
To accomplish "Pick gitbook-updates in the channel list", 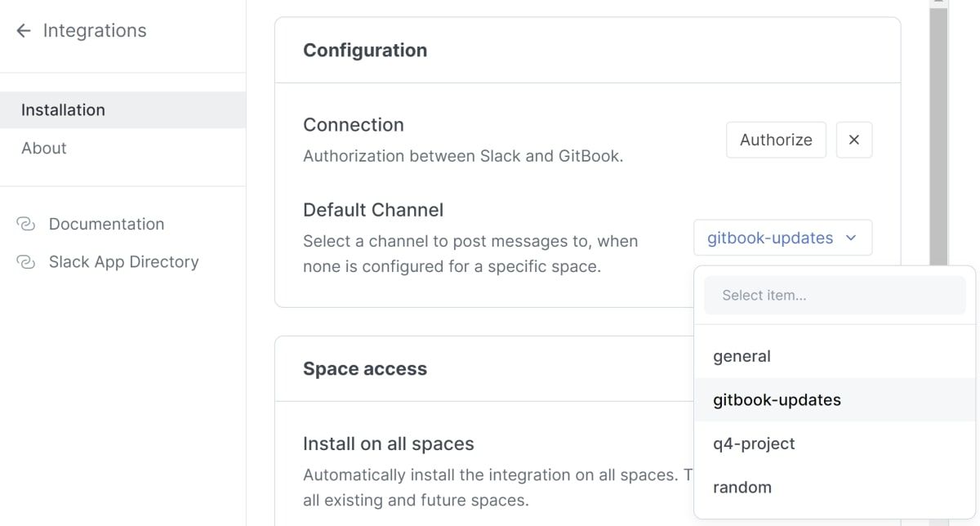I will click(x=774, y=399).
